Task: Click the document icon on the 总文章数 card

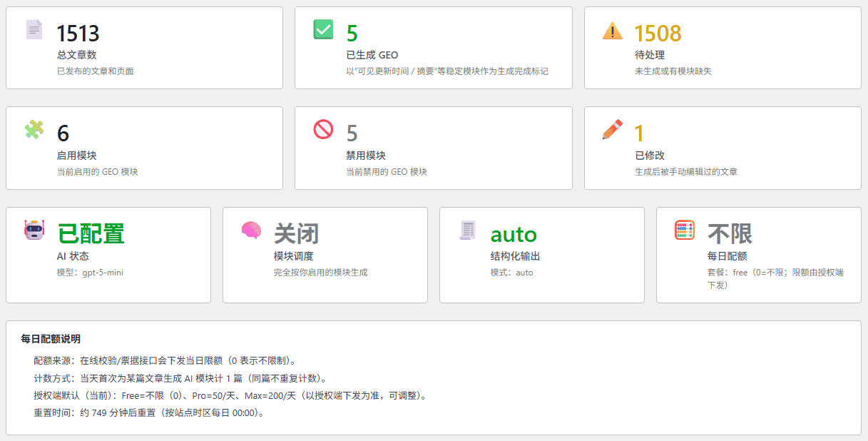Action: tap(34, 29)
